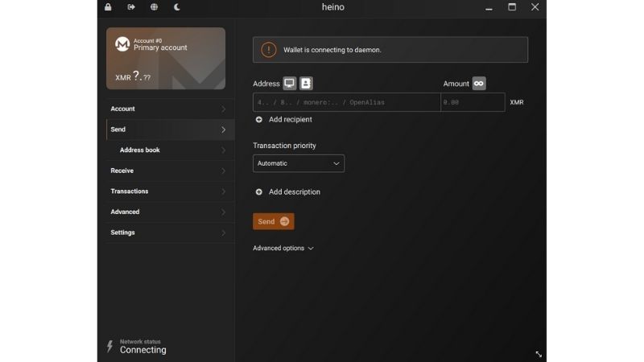The width and height of the screenshot is (644, 362).
Task: Open the Transaction priority Automatic dropdown
Action: [x=299, y=163]
